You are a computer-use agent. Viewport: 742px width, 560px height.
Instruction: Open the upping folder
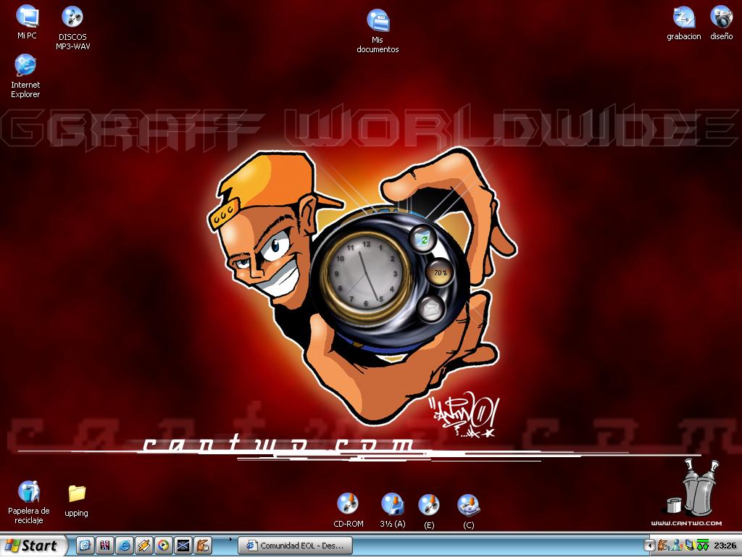click(76, 501)
